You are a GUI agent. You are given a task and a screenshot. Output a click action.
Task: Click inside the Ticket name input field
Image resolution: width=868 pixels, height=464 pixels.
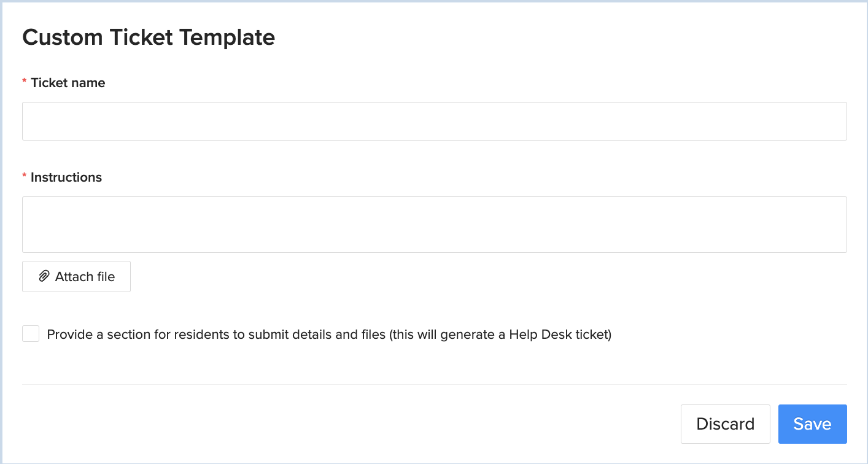tap(435, 121)
